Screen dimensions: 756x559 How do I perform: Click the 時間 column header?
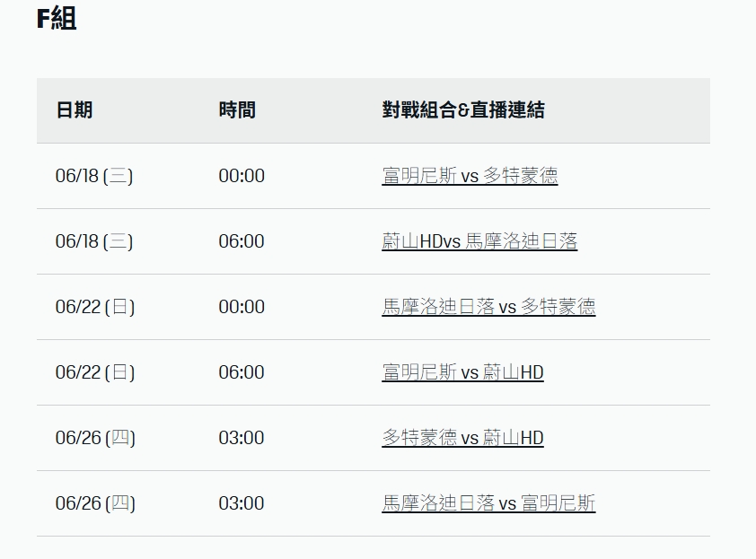click(237, 110)
